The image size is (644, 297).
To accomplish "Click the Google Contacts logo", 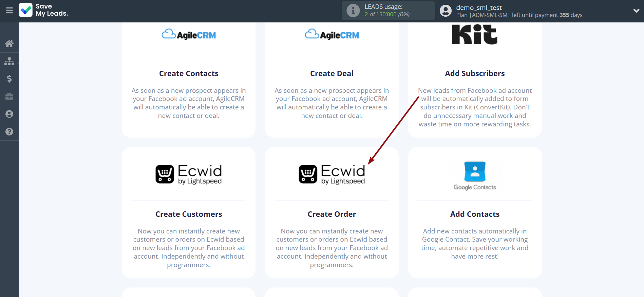I will [x=475, y=175].
